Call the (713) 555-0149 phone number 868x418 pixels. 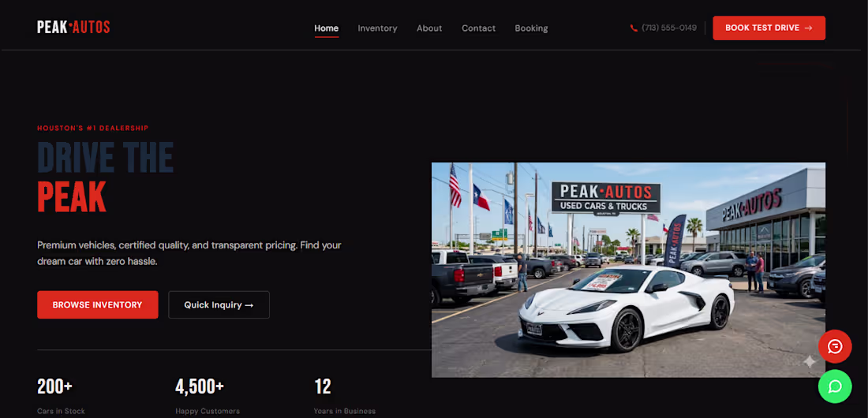pyautogui.click(x=668, y=28)
